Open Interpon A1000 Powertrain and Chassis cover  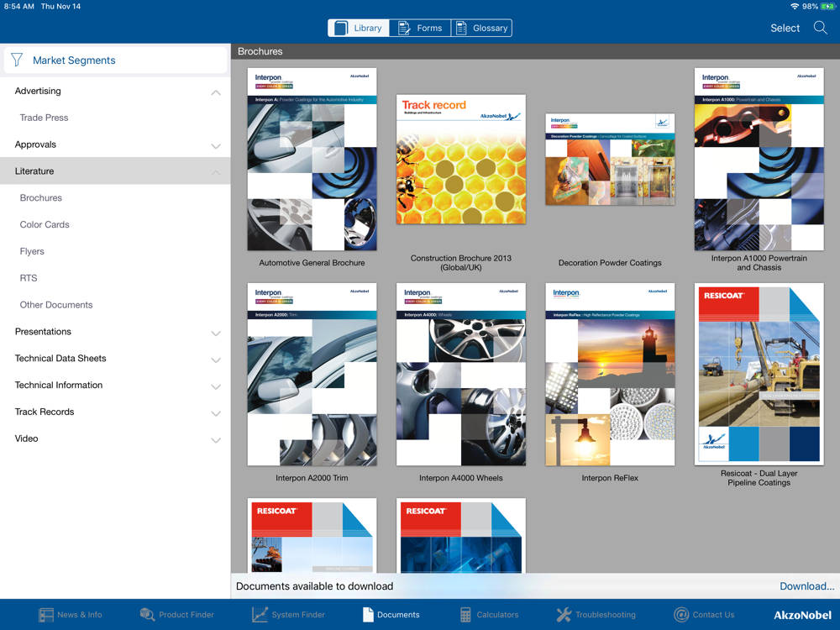[x=759, y=159]
